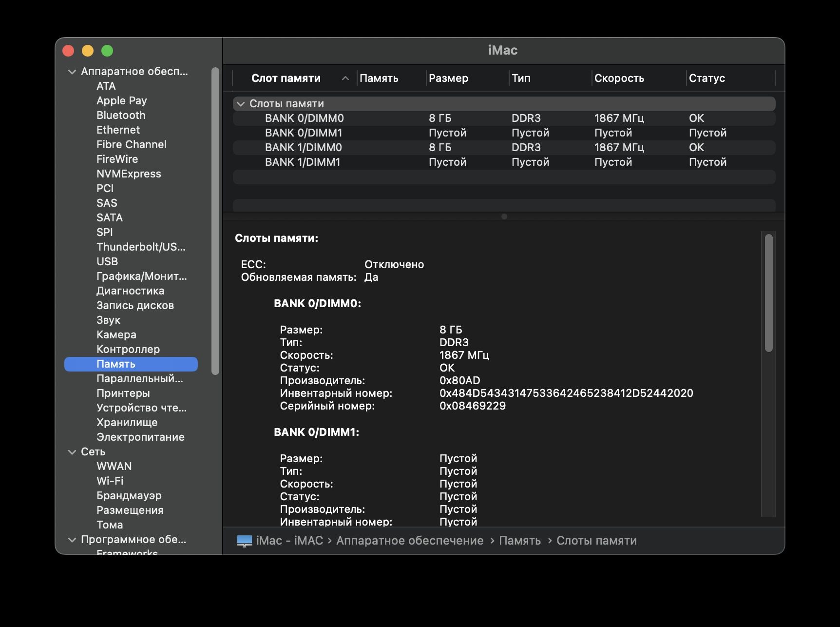Sort by the Скорость column header

click(x=619, y=78)
